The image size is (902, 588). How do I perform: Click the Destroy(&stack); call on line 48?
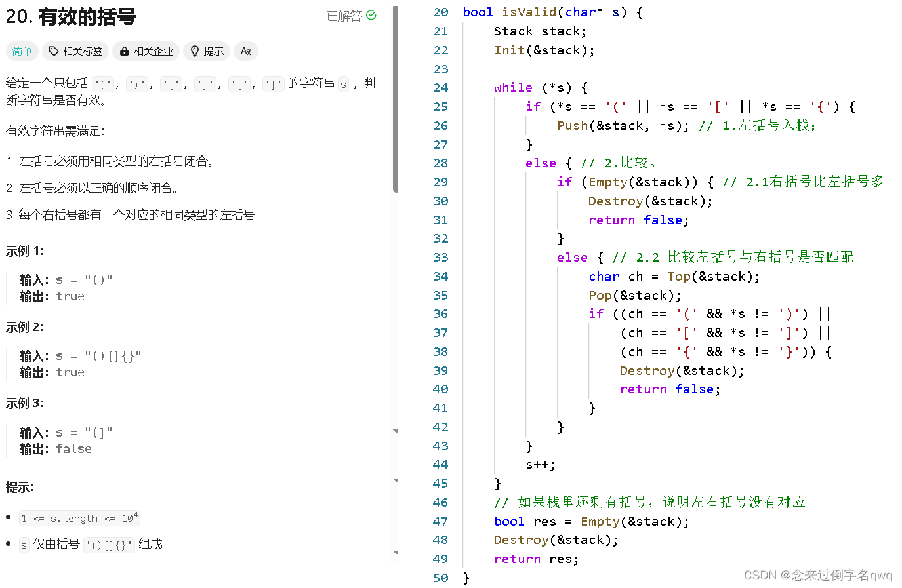556,540
